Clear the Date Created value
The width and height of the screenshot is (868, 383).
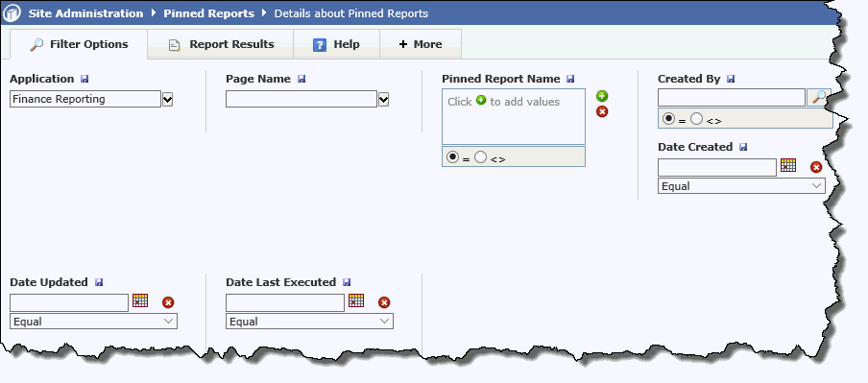[816, 167]
